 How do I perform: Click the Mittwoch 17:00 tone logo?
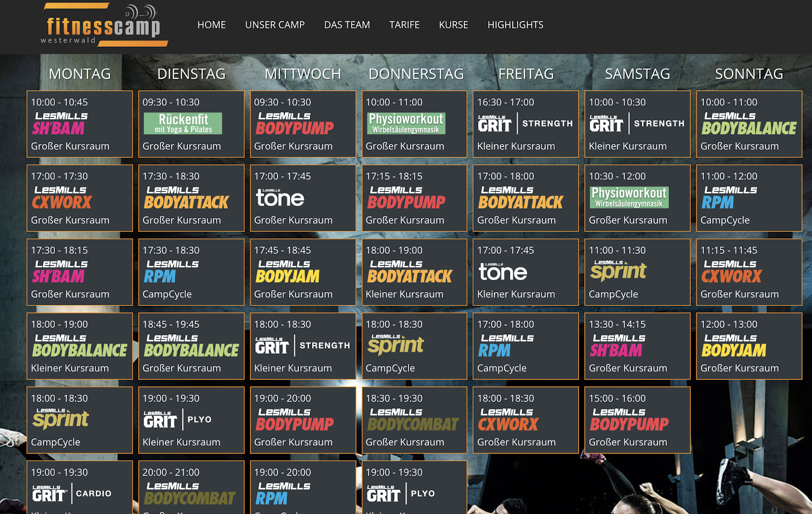280,198
